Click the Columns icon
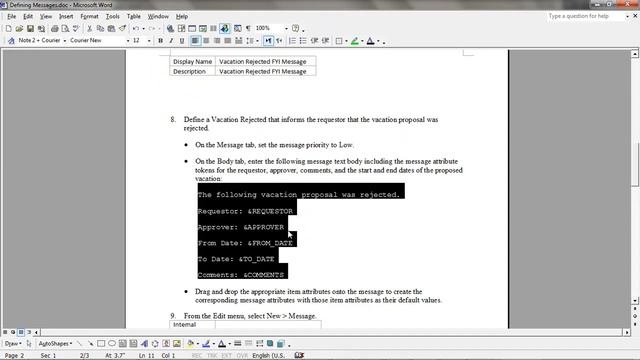The image size is (640, 360). click(x=213, y=29)
